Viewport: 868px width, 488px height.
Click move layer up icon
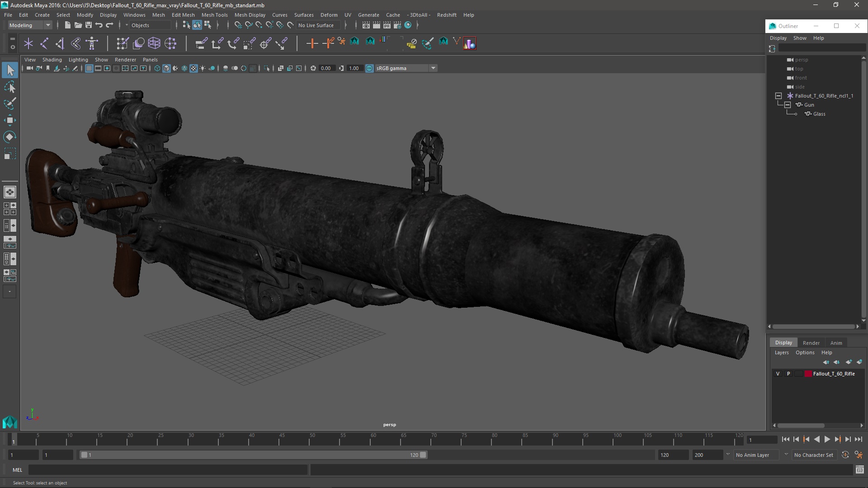826,362
